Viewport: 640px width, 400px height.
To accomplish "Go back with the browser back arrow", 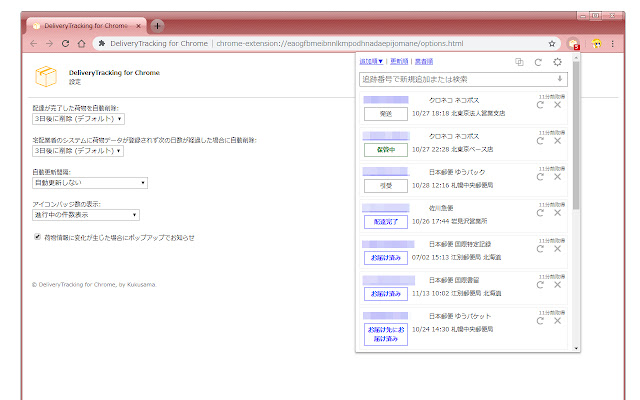I will pyautogui.click(x=34, y=43).
